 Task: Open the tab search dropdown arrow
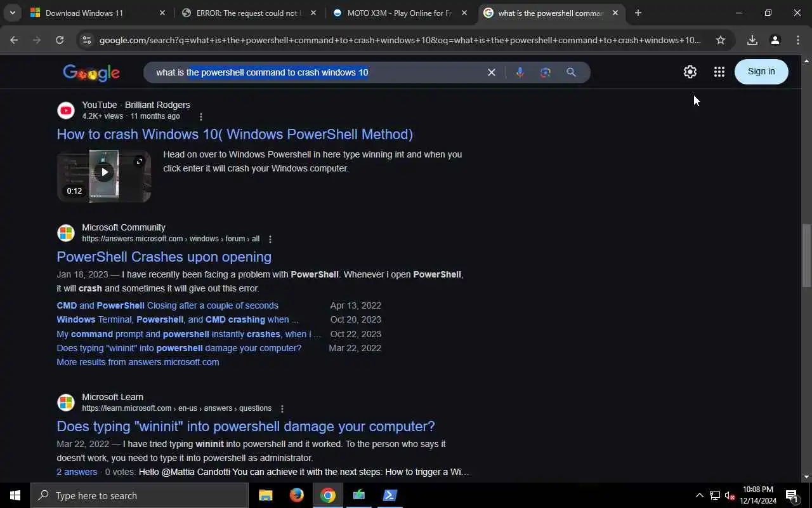coord(12,13)
